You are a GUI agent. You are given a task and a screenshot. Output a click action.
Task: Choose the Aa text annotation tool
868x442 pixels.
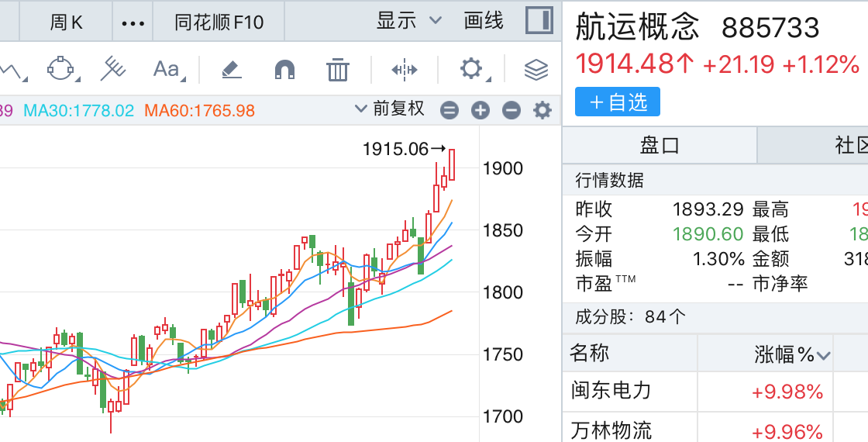pos(167,69)
